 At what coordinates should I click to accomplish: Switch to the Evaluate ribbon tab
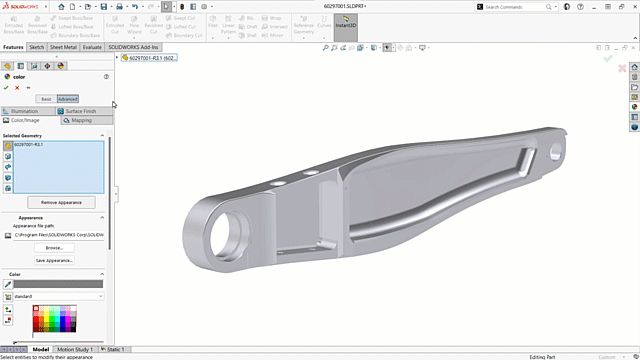pos(92,47)
